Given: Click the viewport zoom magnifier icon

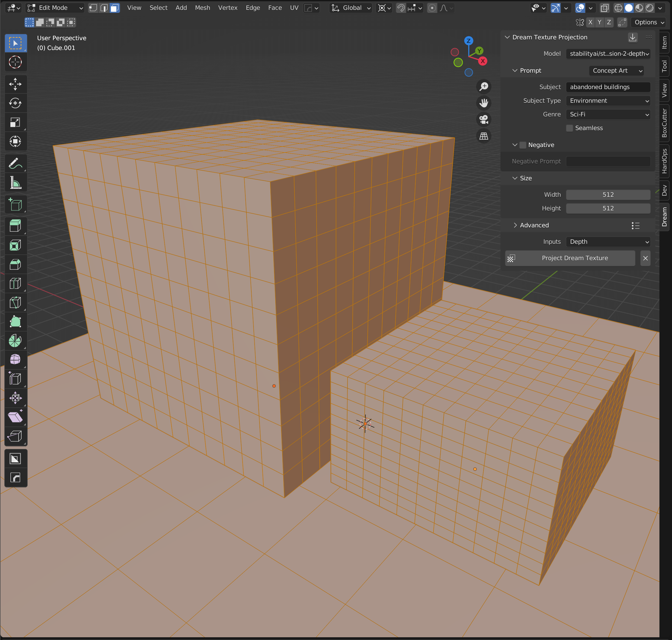Looking at the screenshot, I should click(x=484, y=87).
